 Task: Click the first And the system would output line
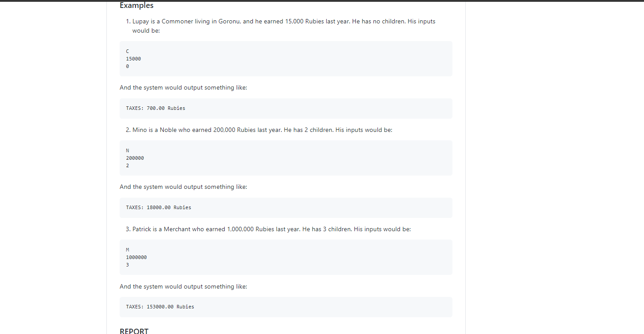[x=183, y=87]
